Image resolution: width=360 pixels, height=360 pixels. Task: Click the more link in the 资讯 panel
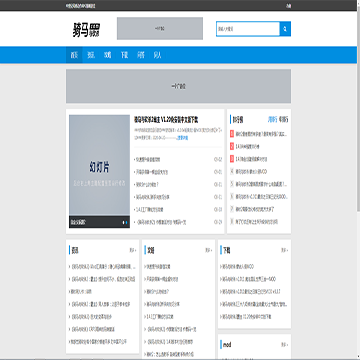[133, 250]
